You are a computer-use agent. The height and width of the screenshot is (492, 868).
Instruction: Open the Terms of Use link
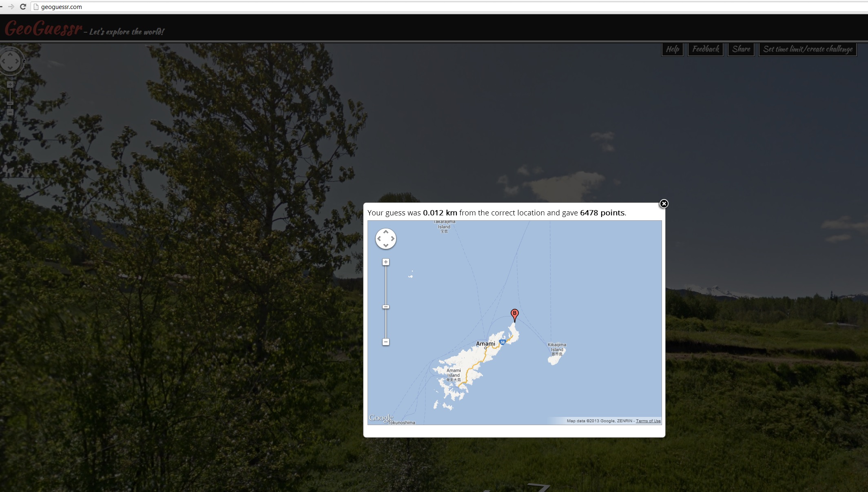[x=648, y=421]
